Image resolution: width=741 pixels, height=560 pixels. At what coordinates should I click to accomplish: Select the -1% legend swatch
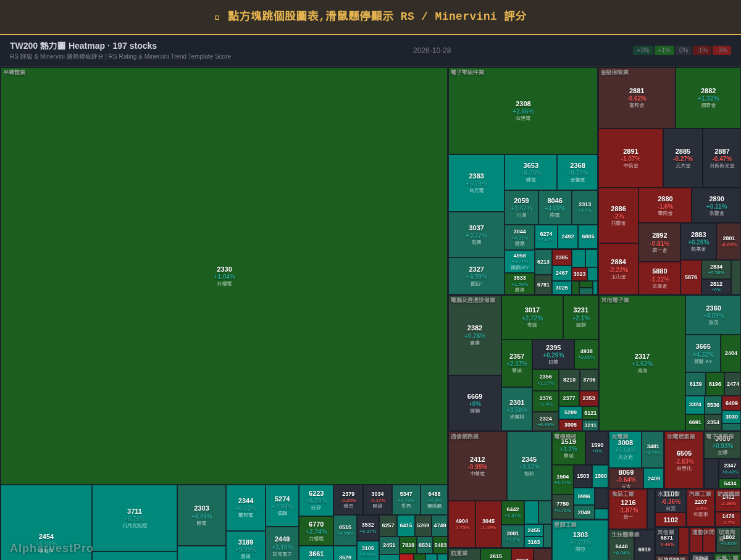(x=702, y=51)
